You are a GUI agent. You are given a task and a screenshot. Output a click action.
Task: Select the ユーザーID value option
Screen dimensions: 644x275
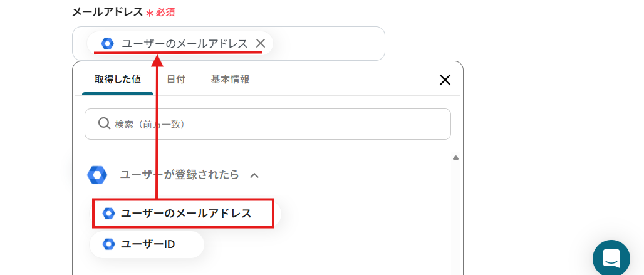point(148,244)
